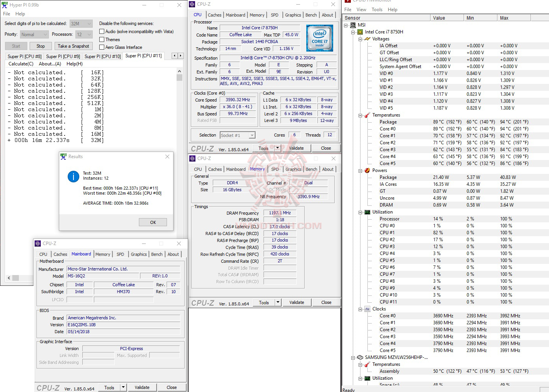549x392 pixels.
Task: Click Validate in the CPU-Z processor window
Action: pyautogui.click(x=296, y=148)
